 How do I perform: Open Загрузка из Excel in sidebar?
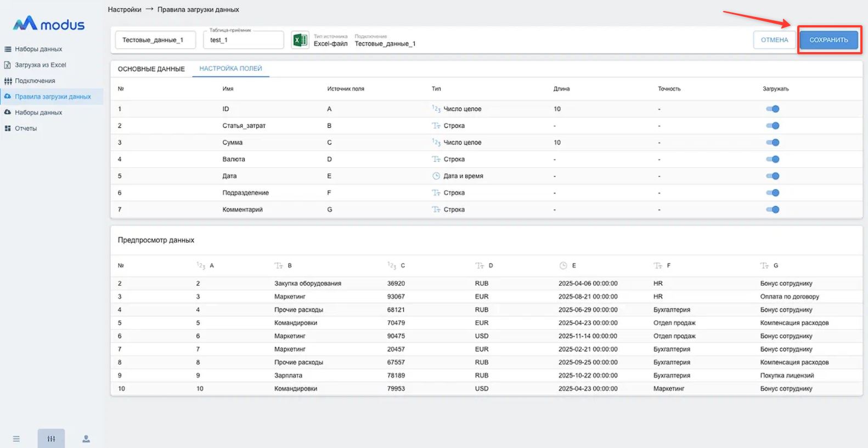point(40,65)
